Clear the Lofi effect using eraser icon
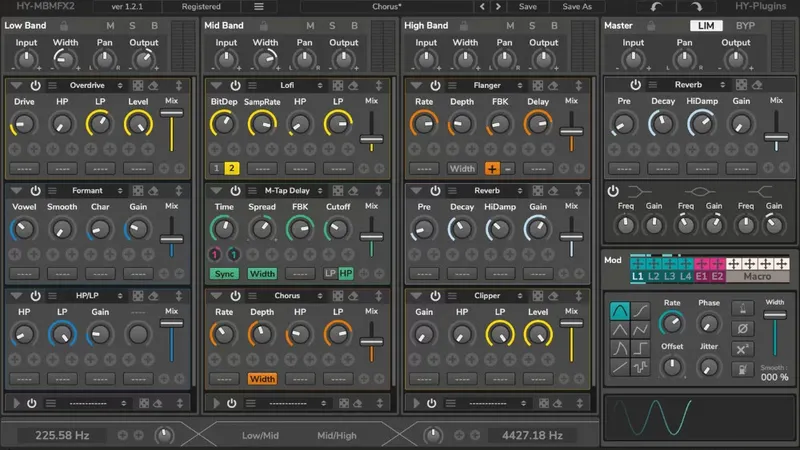 pyautogui.click(x=353, y=86)
